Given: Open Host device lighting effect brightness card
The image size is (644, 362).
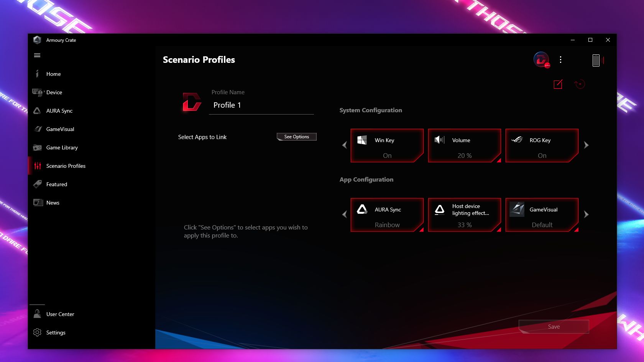Looking at the screenshot, I should [x=465, y=215].
